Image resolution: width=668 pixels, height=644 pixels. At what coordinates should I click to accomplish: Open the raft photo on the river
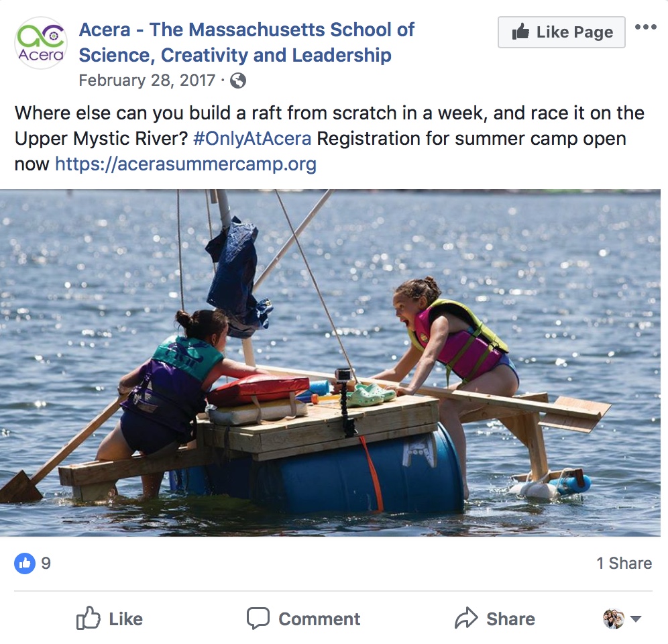click(x=334, y=363)
